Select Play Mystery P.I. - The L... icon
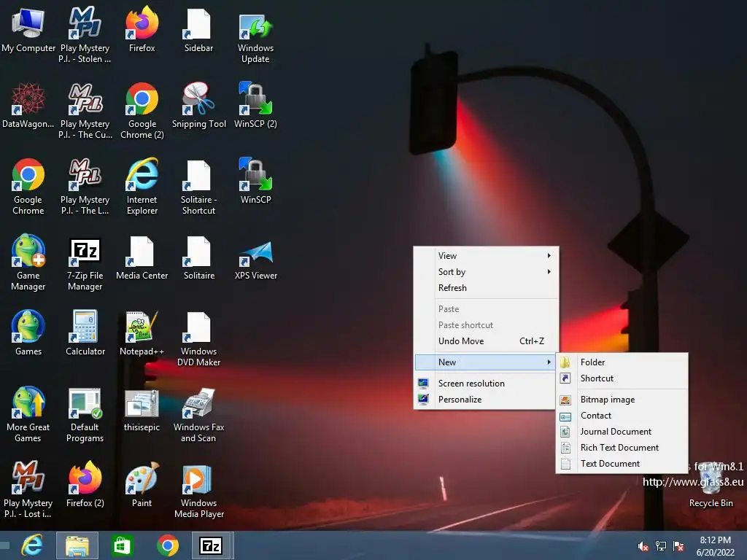 (85, 186)
